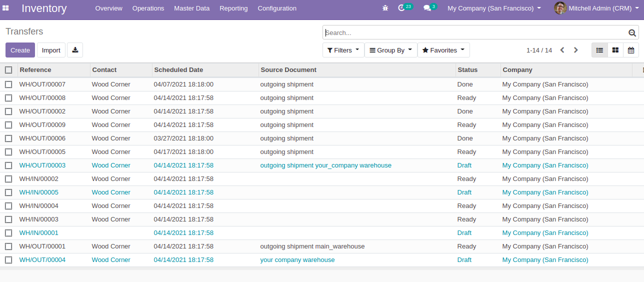
Task: Focus the Search input field
Action: coord(475,32)
